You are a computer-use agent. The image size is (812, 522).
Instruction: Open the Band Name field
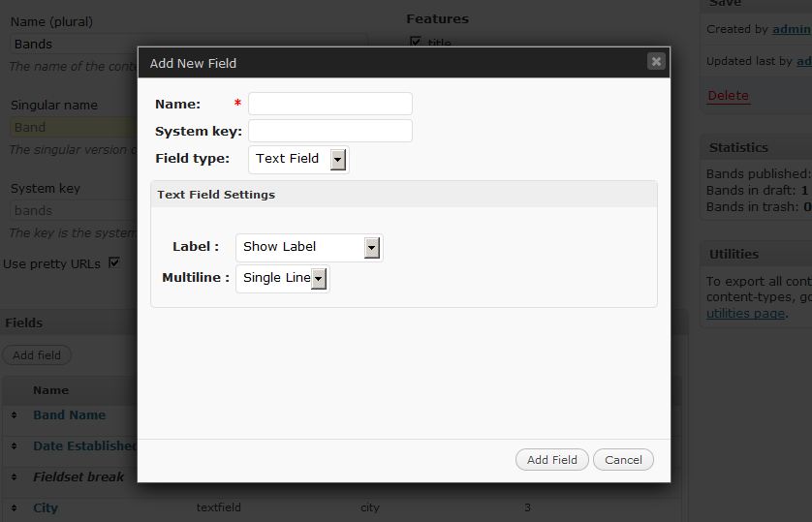[x=70, y=415]
